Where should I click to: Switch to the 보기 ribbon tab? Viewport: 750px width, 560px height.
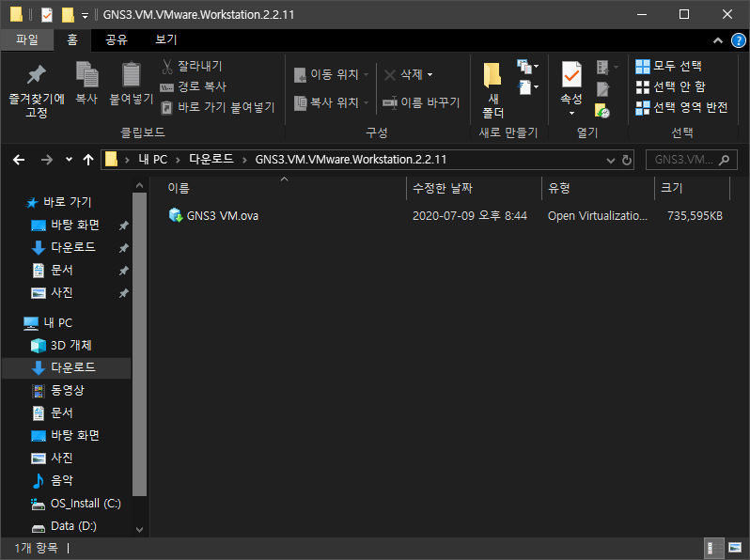166,39
